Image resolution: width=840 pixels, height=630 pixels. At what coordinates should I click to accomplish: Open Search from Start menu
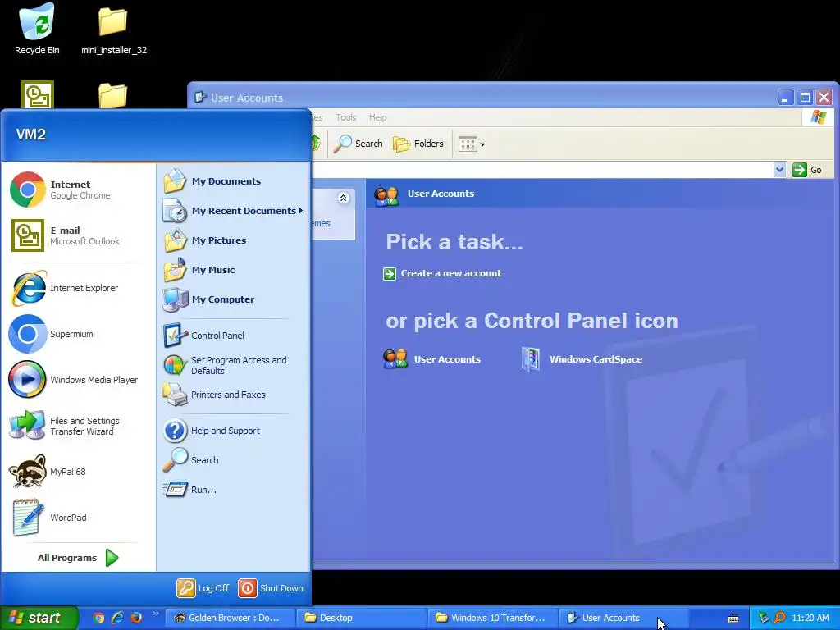(x=233, y=460)
